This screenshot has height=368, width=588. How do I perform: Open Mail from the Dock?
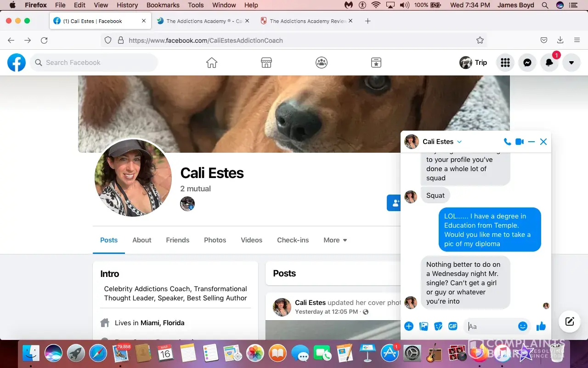pos(120,353)
